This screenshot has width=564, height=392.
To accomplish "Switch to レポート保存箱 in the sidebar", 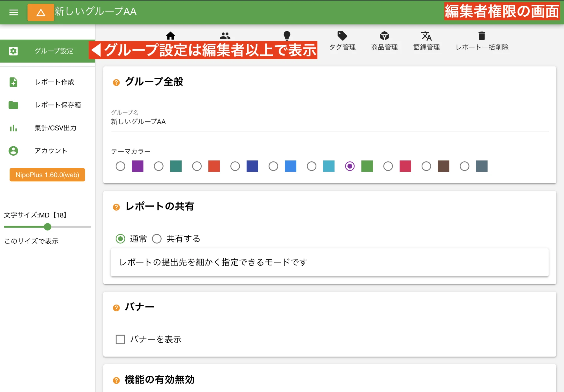I will 58,105.
